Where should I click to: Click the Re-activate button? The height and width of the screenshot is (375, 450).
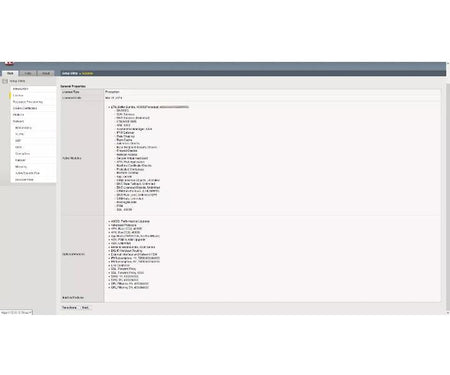click(x=70, y=307)
